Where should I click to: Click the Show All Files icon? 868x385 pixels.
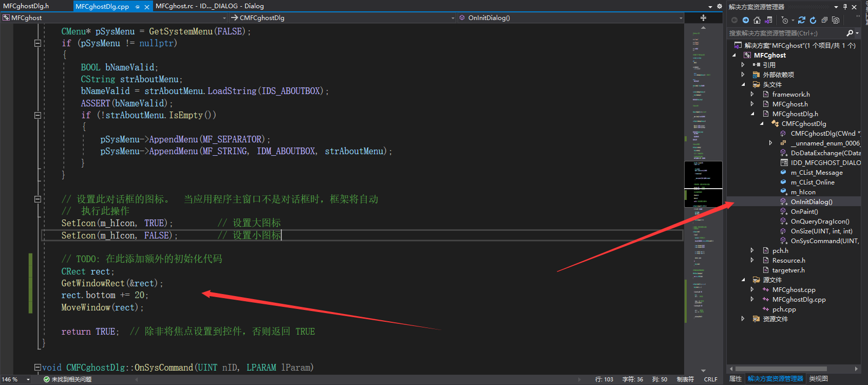(x=836, y=20)
